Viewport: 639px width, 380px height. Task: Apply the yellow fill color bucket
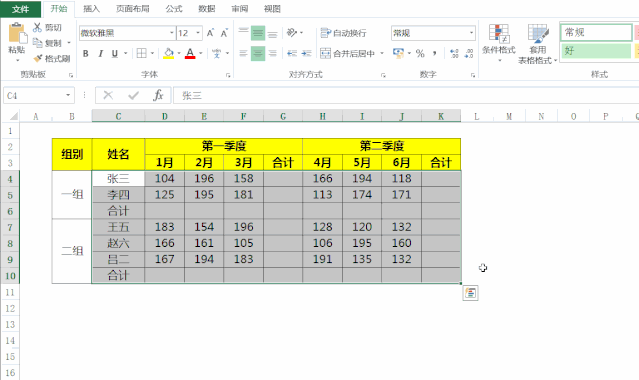click(168, 53)
